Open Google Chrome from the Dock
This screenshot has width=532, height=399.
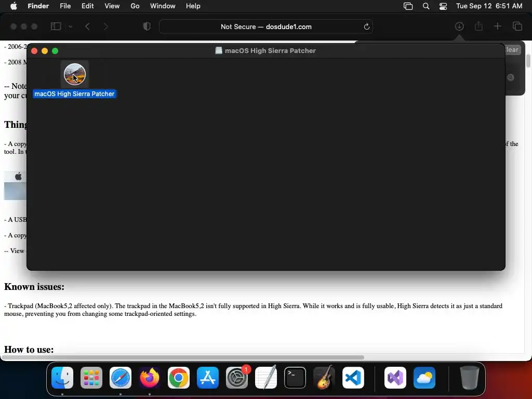pyautogui.click(x=179, y=378)
